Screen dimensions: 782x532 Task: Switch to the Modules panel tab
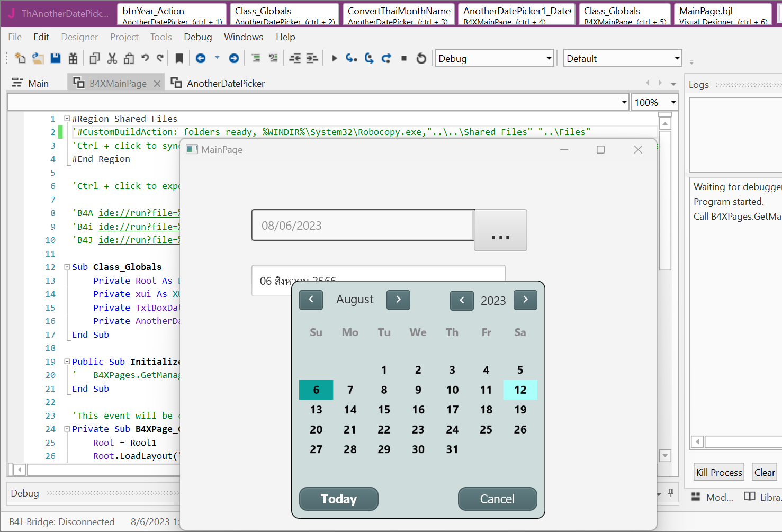pos(713,497)
